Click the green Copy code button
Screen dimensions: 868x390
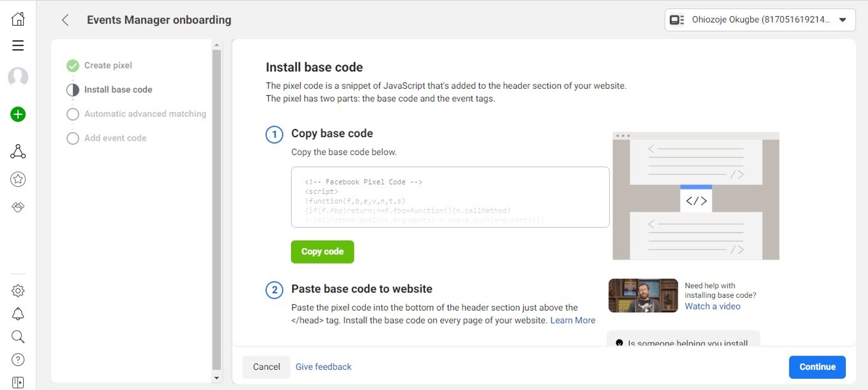(322, 252)
